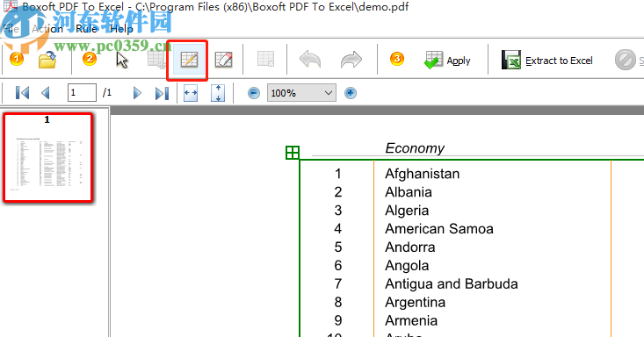Screen dimensions: 644x337
Task: Click the stop icon at toolbar end
Action: (x=625, y=60)
